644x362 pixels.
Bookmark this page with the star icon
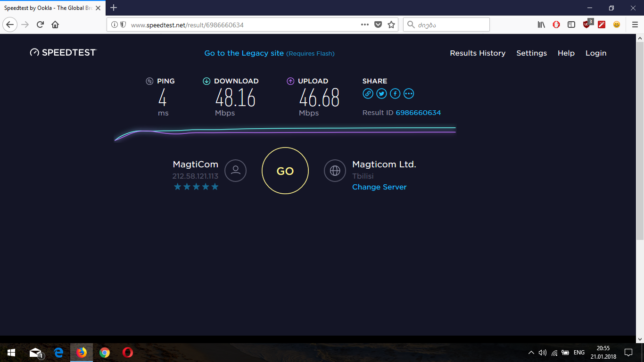(391, 25)
